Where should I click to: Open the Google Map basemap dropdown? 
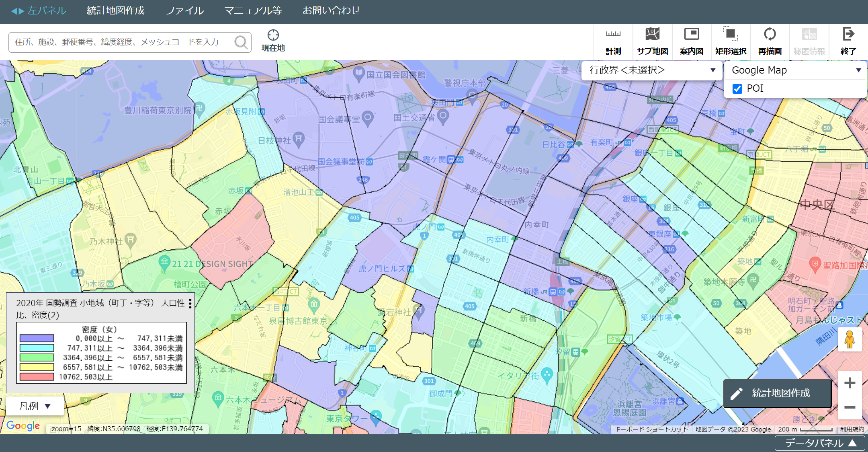[796, 70]
